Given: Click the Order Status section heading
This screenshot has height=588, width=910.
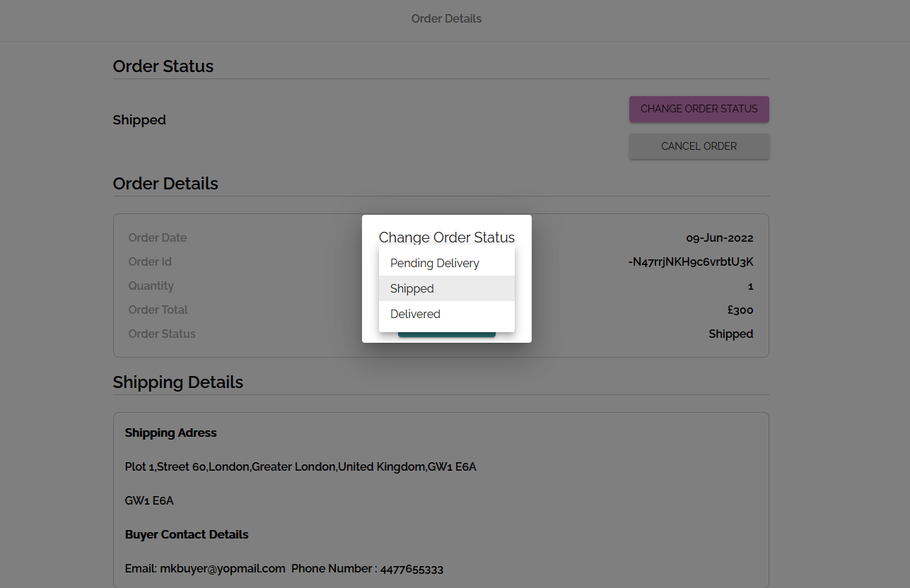Looking at the screenshot, I should pyautogui.click(x=163, y=66).
